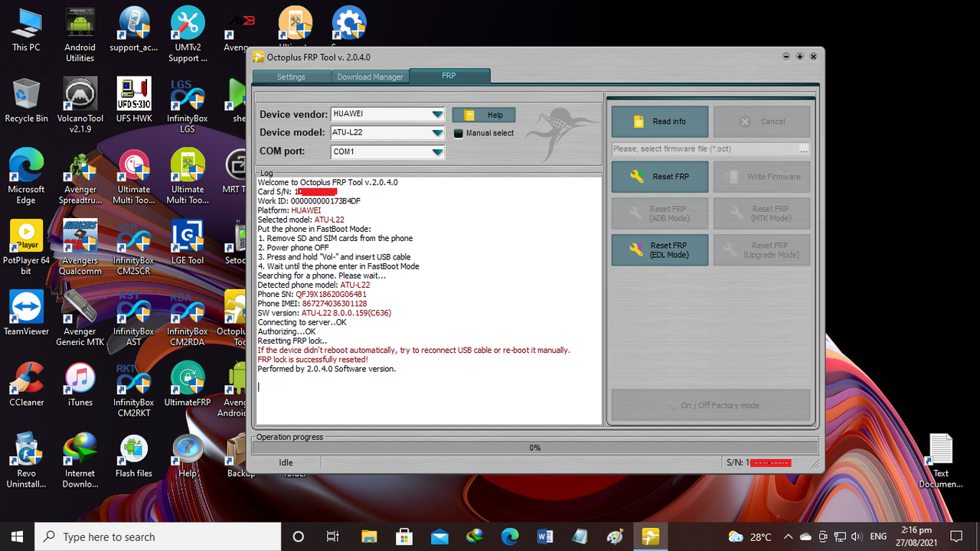Select the Flash files desktop folder
Image resolution: width=980 pixels, height=551 pixels.
point(134,455)
